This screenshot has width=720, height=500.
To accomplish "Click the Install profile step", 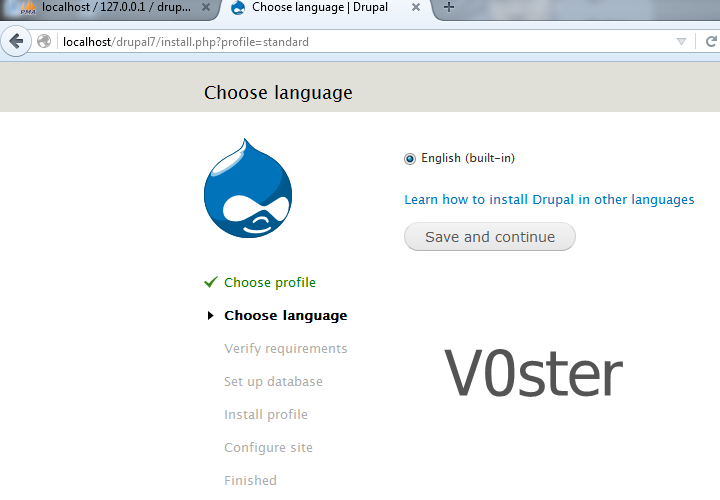I will point(266,415).
